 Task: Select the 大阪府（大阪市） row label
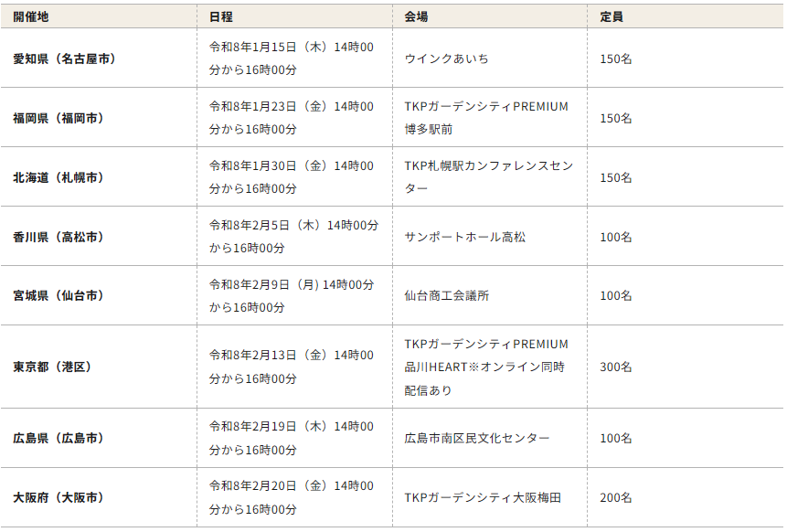pyautogui.click(x=58, y=497)
